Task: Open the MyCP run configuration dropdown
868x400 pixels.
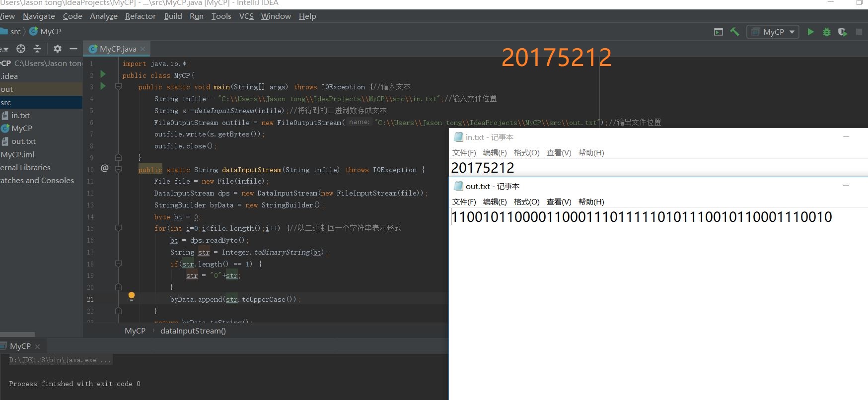Action: point(773,32)
